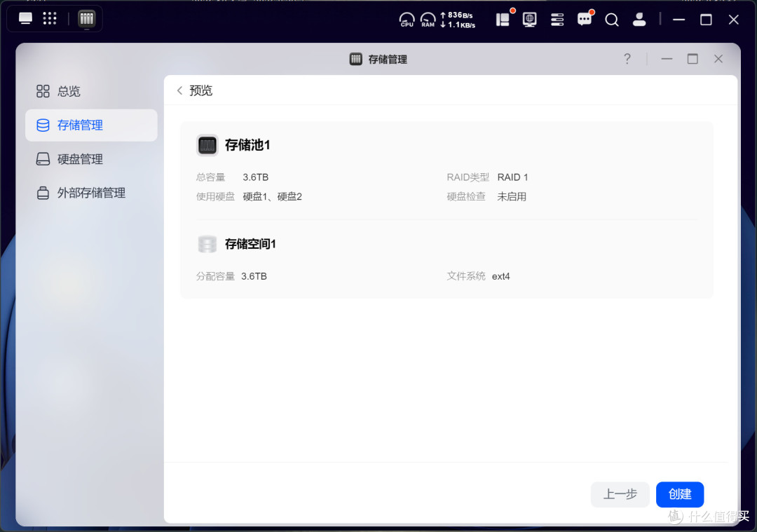The height and width of the screenshot is (532, 757).
Task: Click the 上一步 button
Action: pyautogui.click(x=620, y=494)
